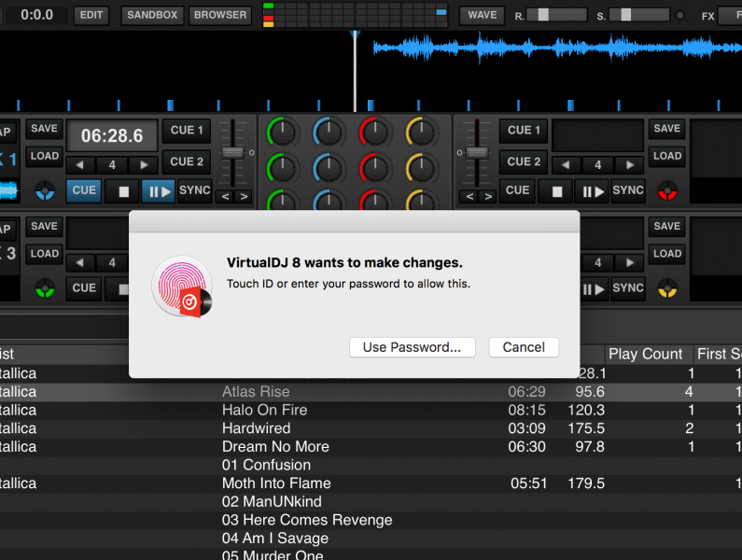This screenshot has width=742, height=560.
Task: Toggle the blue CUE button on the left deck
Action: 84,190
